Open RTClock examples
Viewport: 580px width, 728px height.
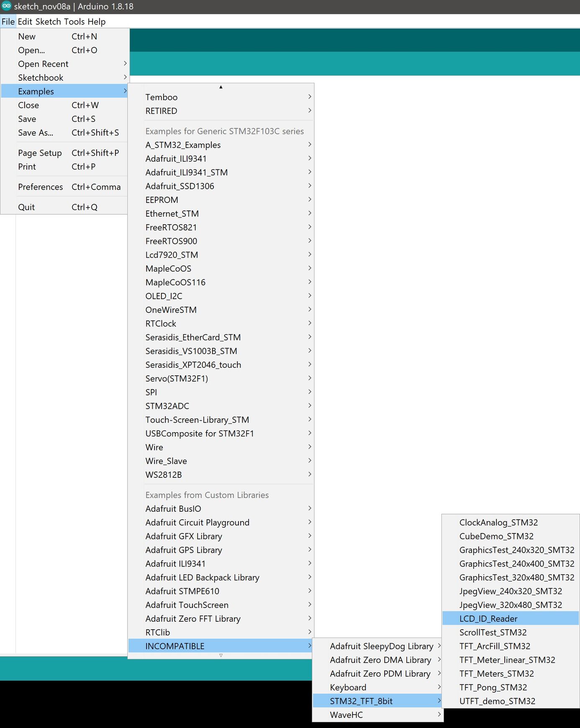(x=221, y=323)
